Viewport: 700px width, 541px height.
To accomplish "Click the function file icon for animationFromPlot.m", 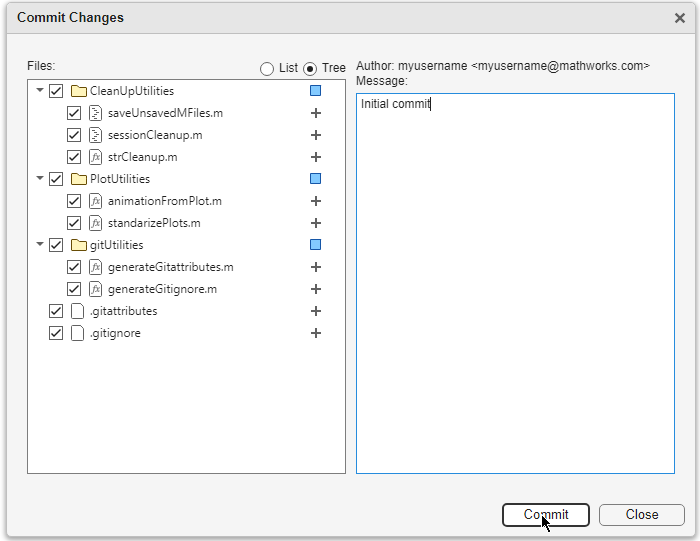I will (x=96, y=201).
